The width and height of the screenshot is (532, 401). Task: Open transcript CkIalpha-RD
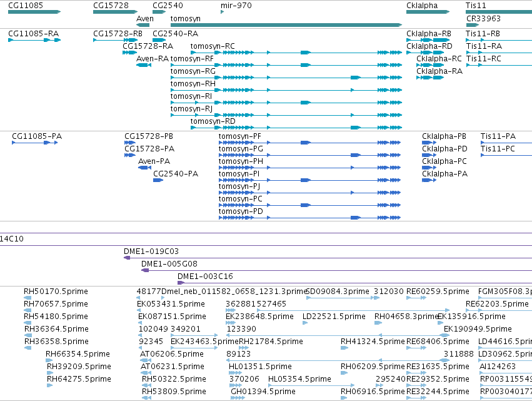(429, 46)
